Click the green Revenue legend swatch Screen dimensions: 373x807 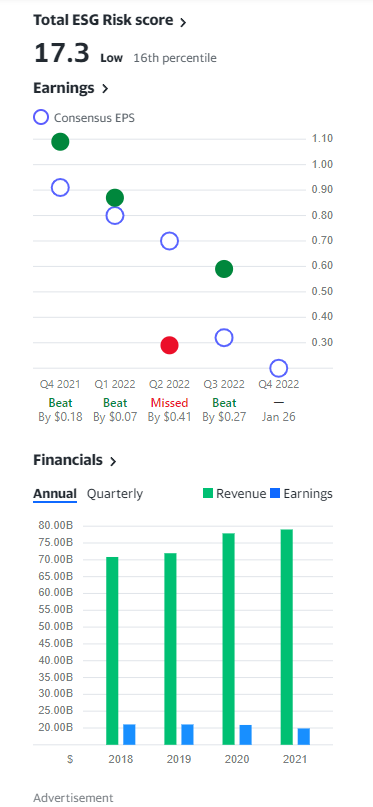pyautogui.click(x=208, y=494)
